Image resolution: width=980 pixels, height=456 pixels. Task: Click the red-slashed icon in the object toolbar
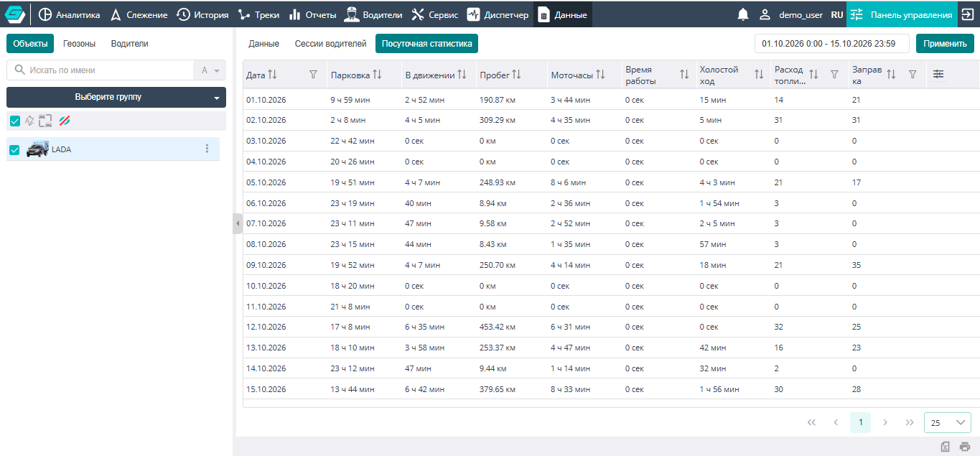tap(65, 121)
